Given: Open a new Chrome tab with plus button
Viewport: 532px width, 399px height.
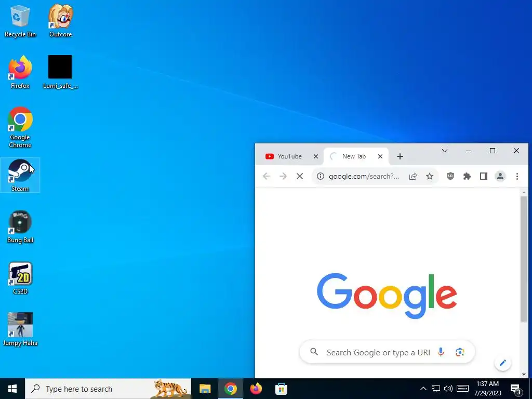Looking at the screenshot, I should [400, 156].
